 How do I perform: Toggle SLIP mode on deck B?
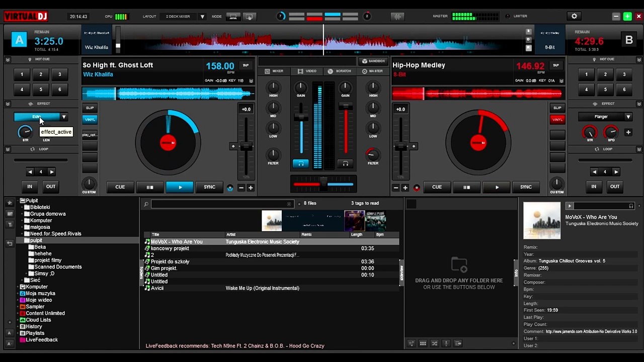(557, 108)
